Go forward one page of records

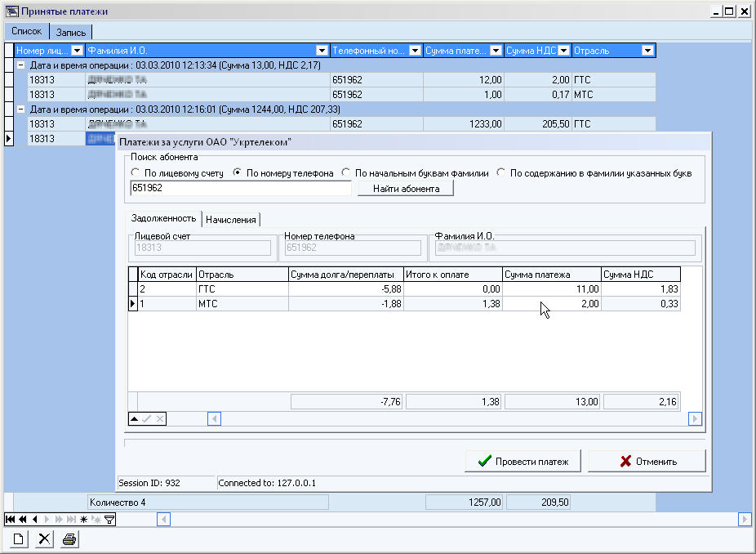point(59,519)
